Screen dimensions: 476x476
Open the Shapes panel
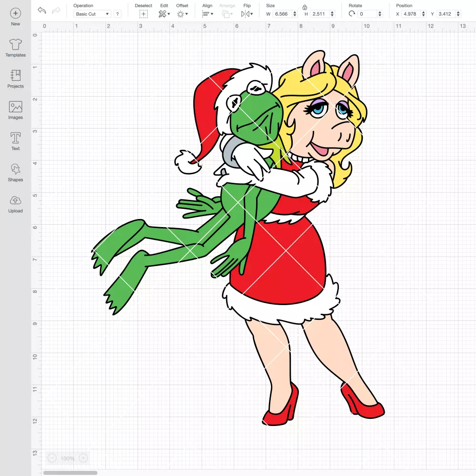tap(16, 172)
